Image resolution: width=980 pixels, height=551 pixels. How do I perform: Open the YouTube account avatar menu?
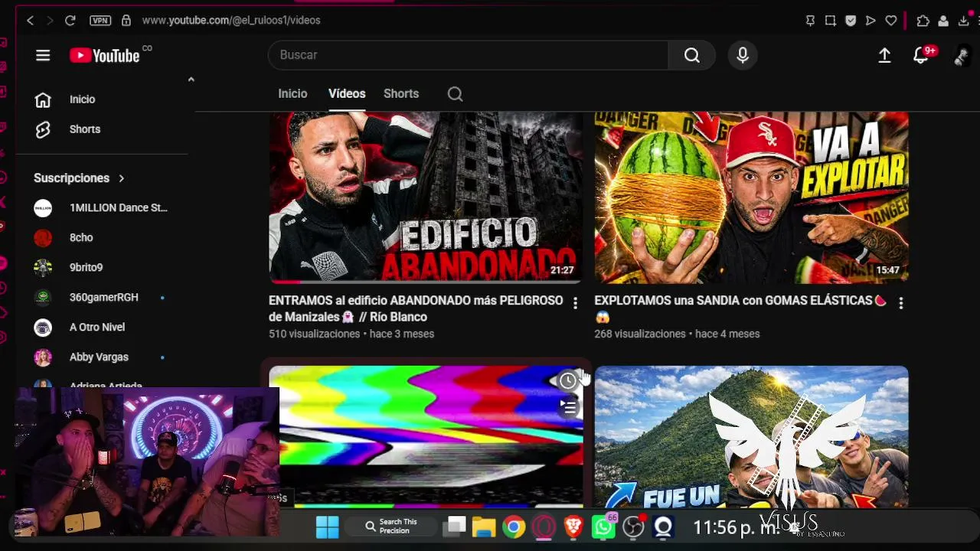(x=962, y=55)
